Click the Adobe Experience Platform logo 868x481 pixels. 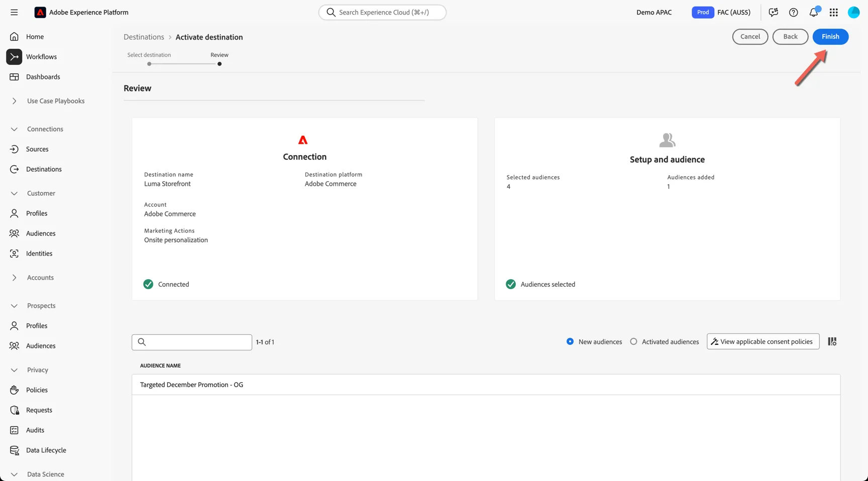coord(40,12)
